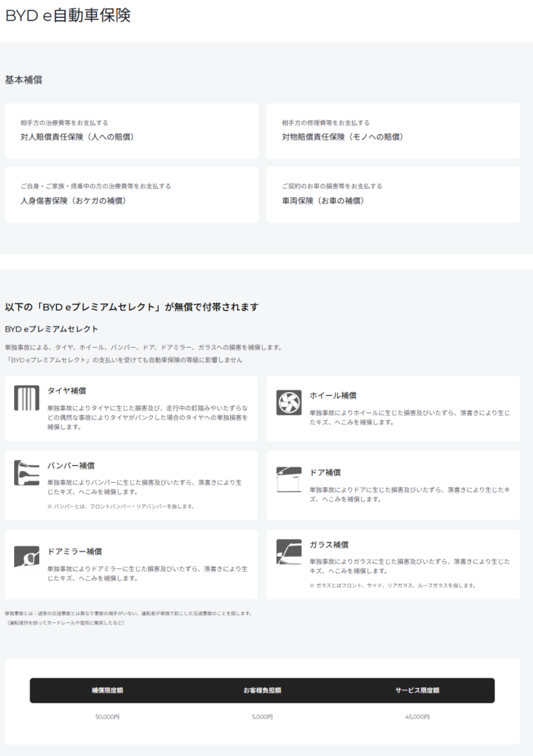Click the お客様負担額 column header
533x756 pixels.
(x=262, y=690)
